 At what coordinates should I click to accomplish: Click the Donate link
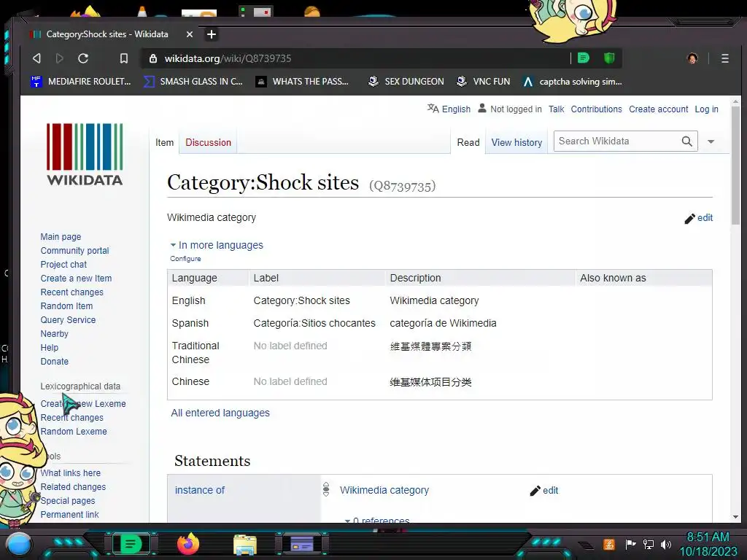coord(54,362)
